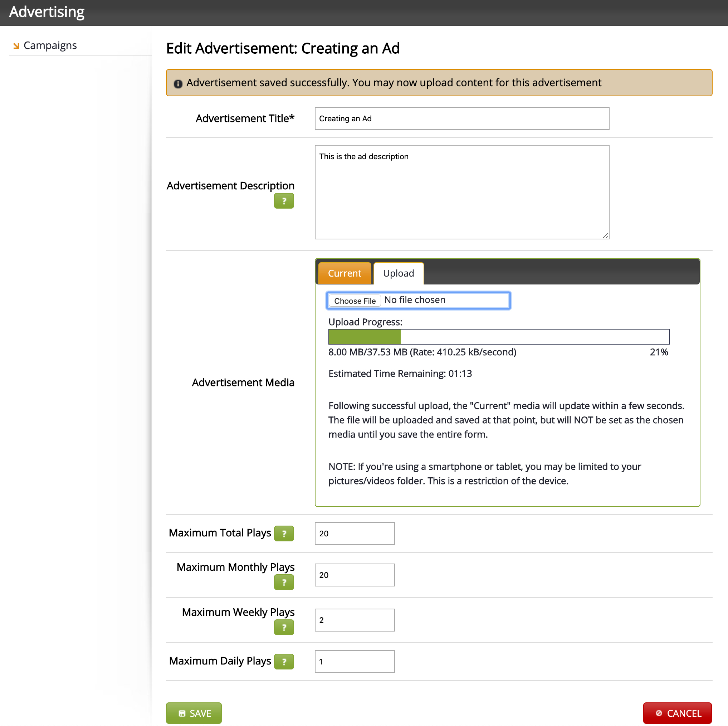Save the advertisement form
728x726 pixels.
point(194,713)
